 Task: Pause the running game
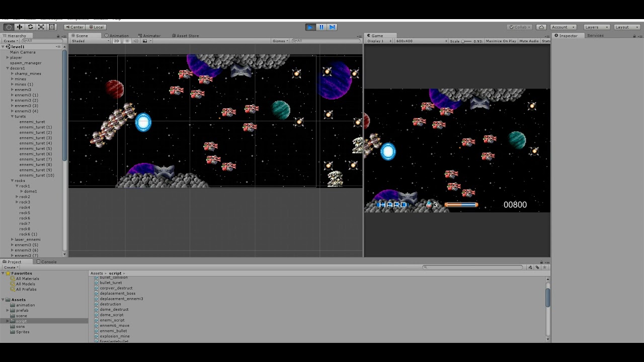(321, 27)
